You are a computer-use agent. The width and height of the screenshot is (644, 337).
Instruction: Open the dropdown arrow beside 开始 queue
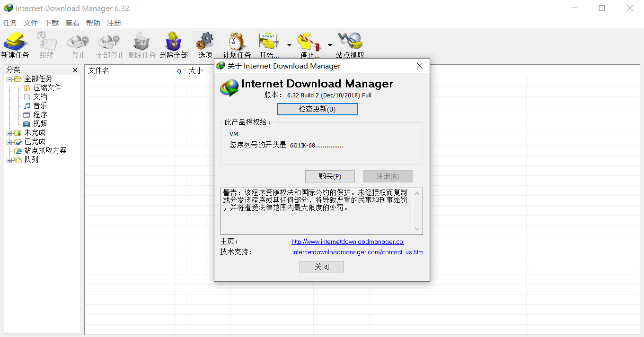point(289,45)
